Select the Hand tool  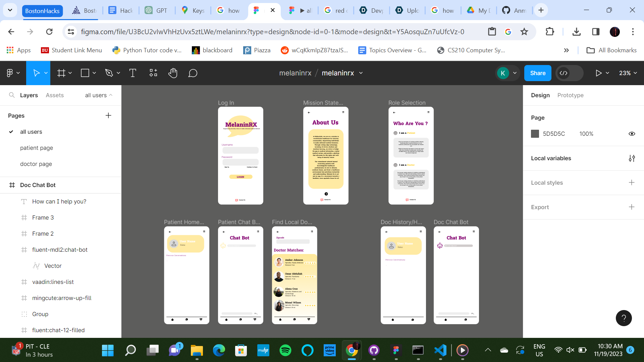click(x=173, y=73)
